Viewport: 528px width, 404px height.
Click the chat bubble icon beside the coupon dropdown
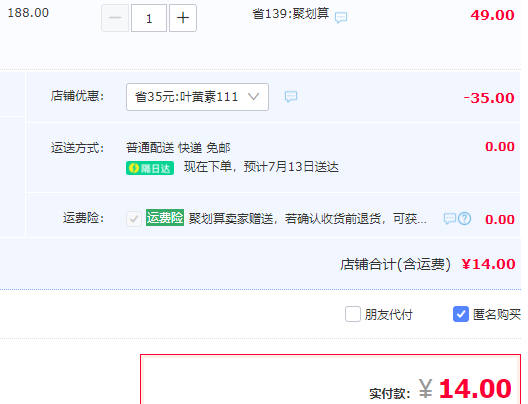[x=291, y=97]
